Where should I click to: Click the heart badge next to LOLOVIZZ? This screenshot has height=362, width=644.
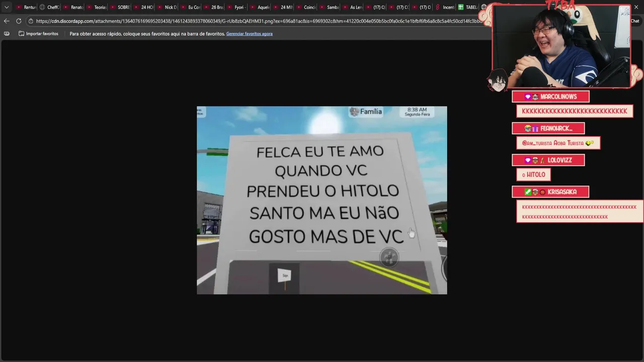528,160
